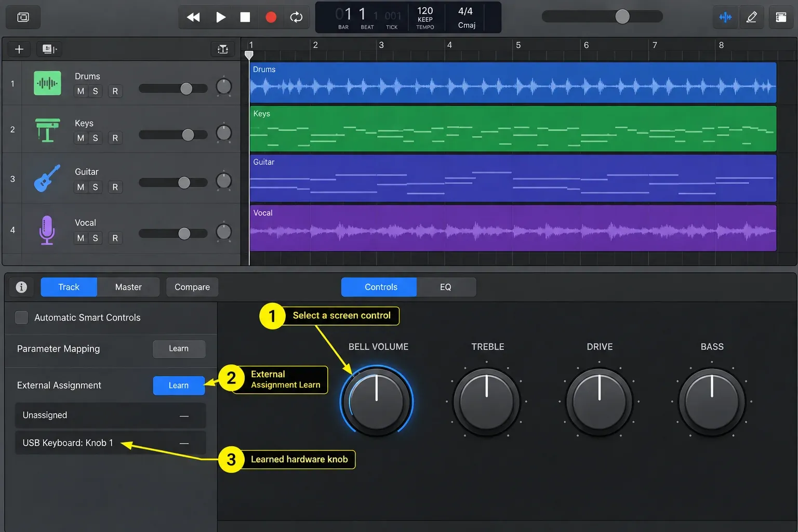Click the track header configuration icon
798x532 pixels.
pyautogui.click(x=49, y=49)
